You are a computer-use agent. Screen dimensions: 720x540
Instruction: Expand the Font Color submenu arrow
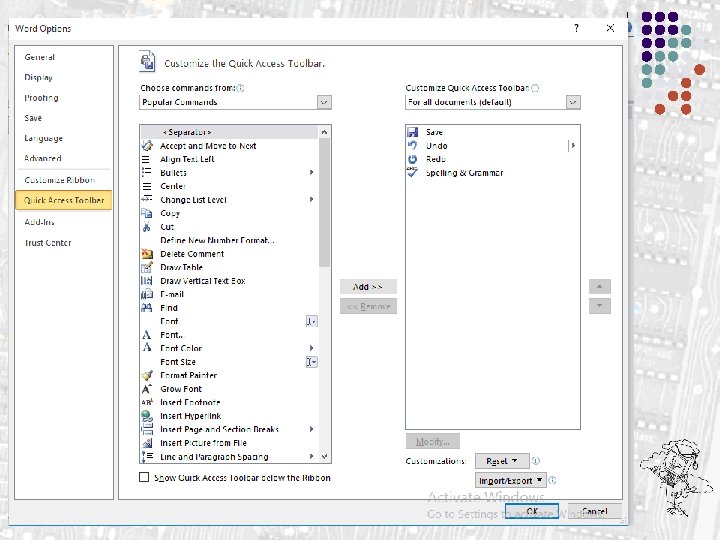tap(311, 348)
